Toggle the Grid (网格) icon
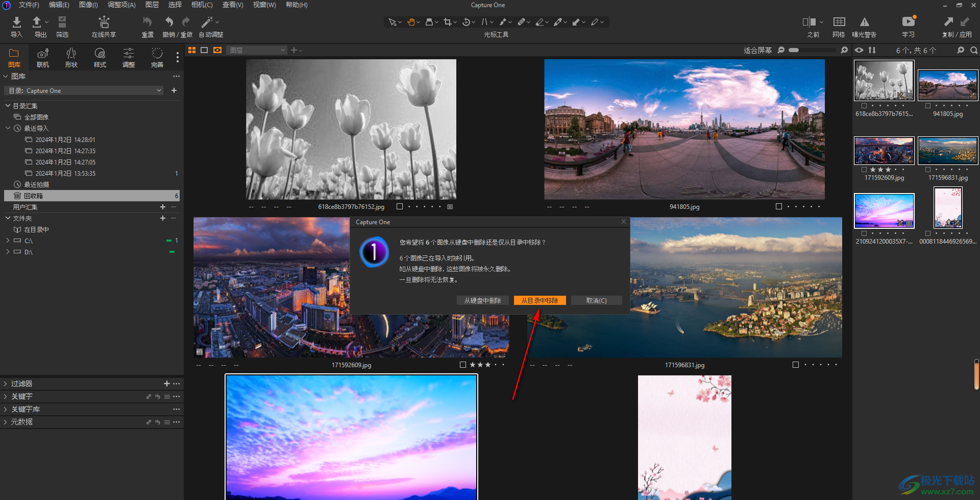This screenshot has width=980, height=500. [x=839, y=22]
